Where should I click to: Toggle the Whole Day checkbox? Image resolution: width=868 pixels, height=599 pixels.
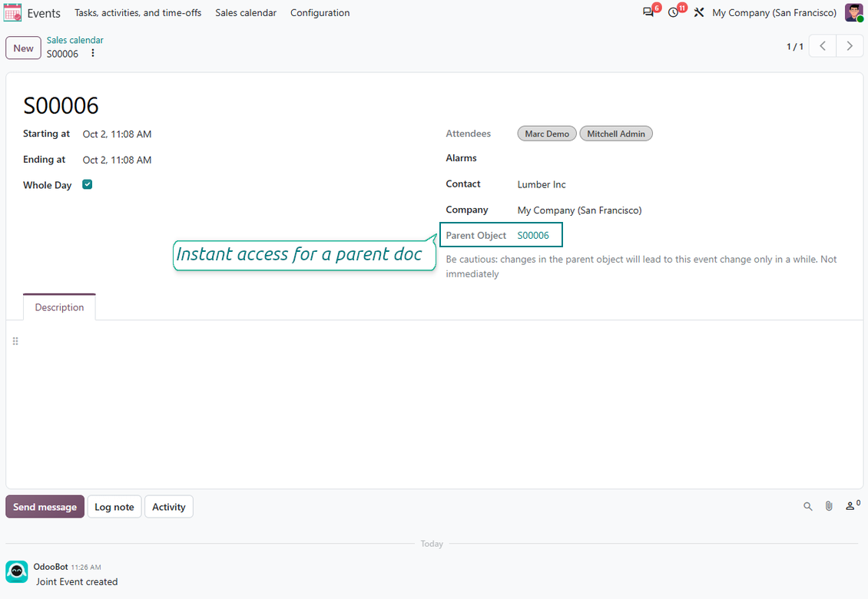coord(88,184)
